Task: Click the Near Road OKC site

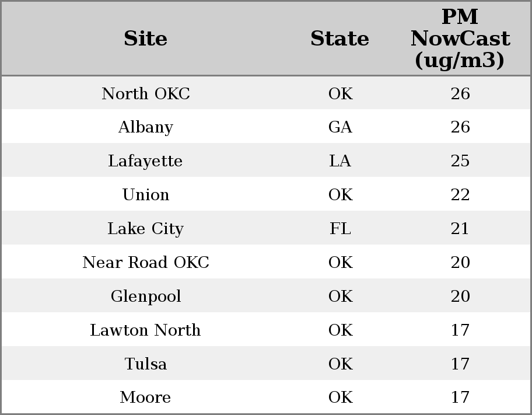Action: 146,263
